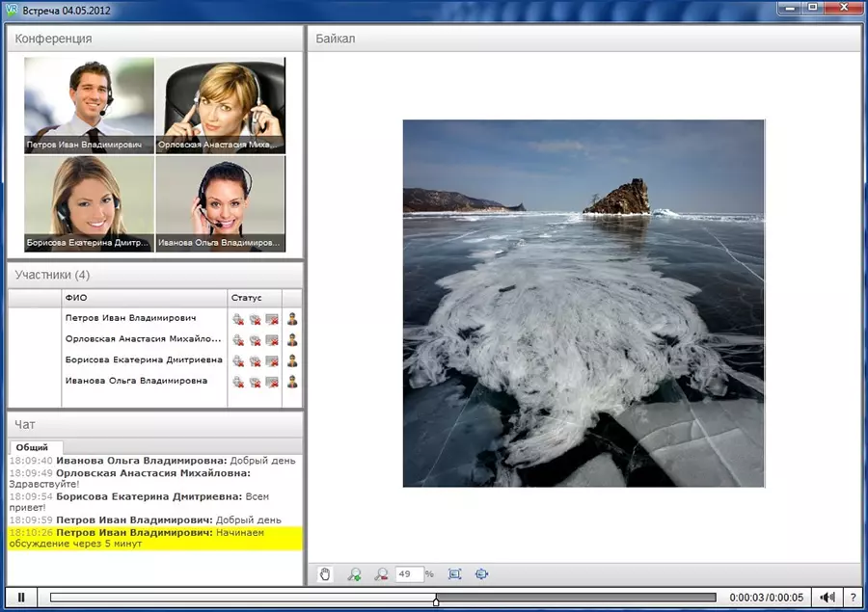The image size is (868, 612).
Task: Click the zoom out magnifier icon
Action: pyautogui.click(x=381, y=574)
